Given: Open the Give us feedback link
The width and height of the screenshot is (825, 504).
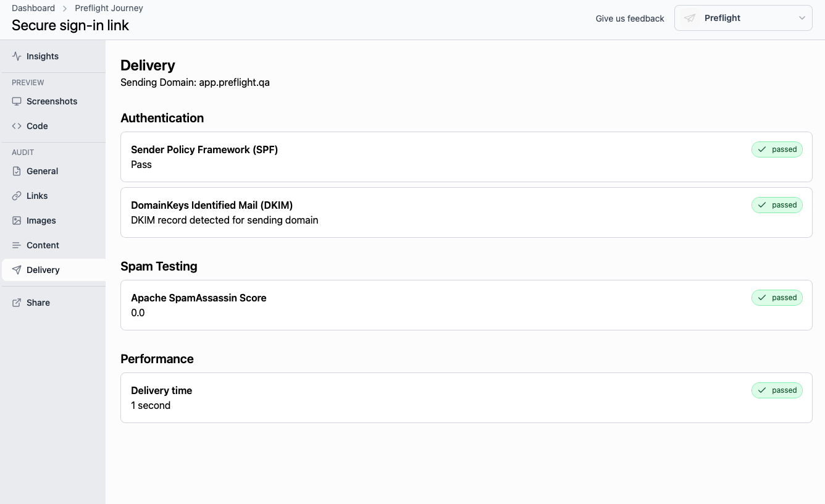Looking at the screenshot, I should [x=630, y=19].
